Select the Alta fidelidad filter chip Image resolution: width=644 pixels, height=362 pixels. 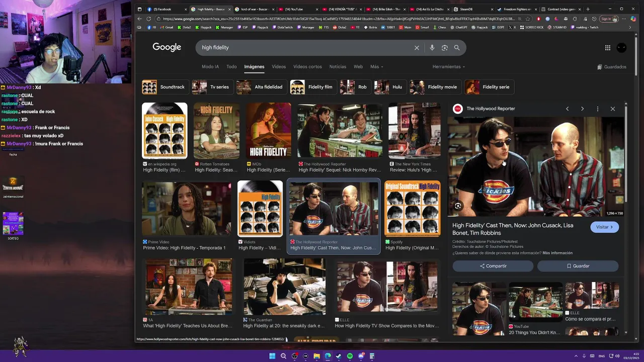coord(262,87)
